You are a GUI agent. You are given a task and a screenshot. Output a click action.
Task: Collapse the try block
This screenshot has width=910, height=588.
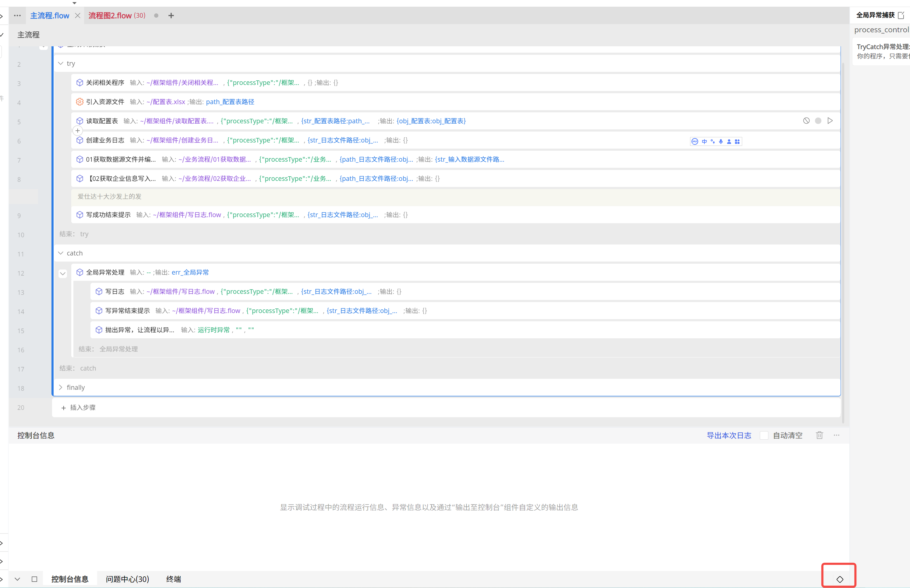(x=61, y=63)
